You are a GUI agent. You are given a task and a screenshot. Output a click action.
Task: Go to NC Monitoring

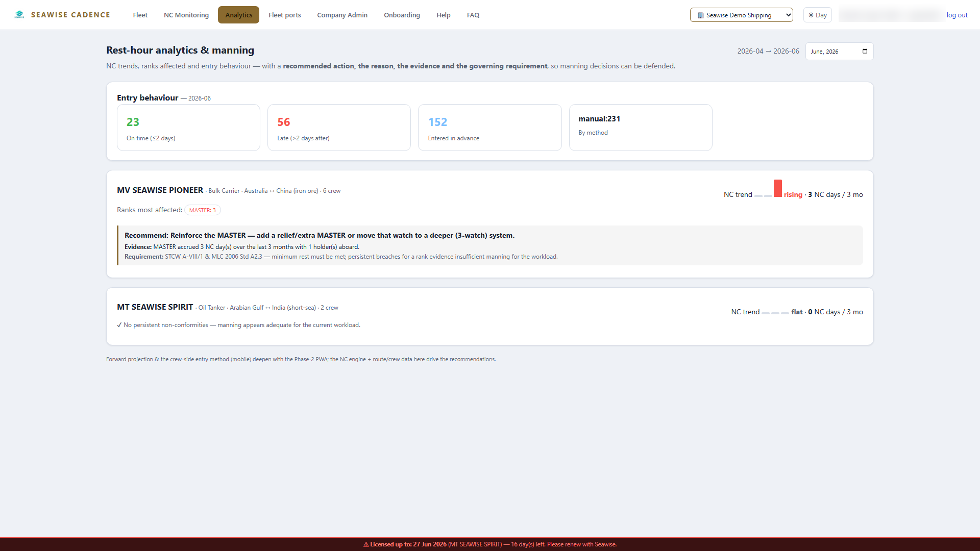coord(186,15)
